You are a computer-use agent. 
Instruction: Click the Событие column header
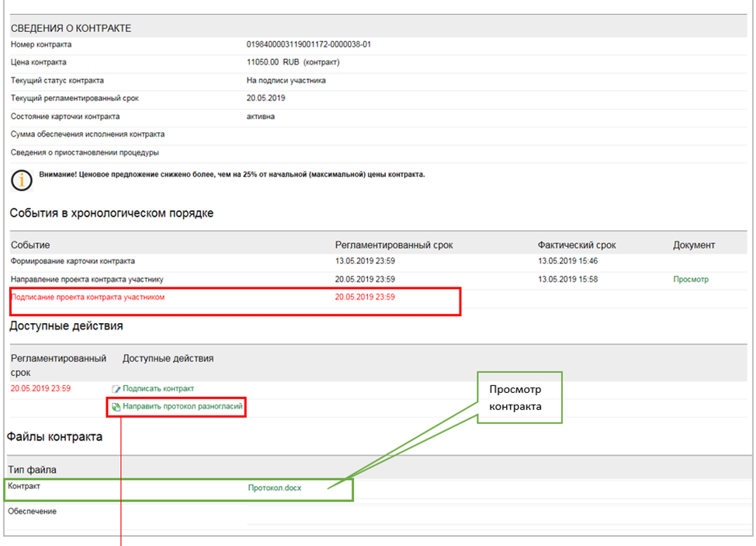pos(30,245)
